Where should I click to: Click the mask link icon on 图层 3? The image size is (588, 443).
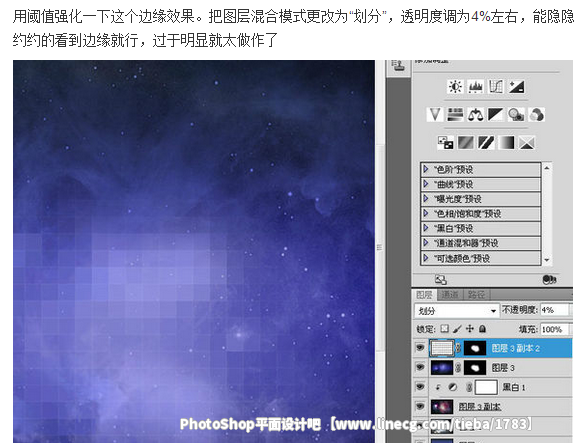[458, 368]
